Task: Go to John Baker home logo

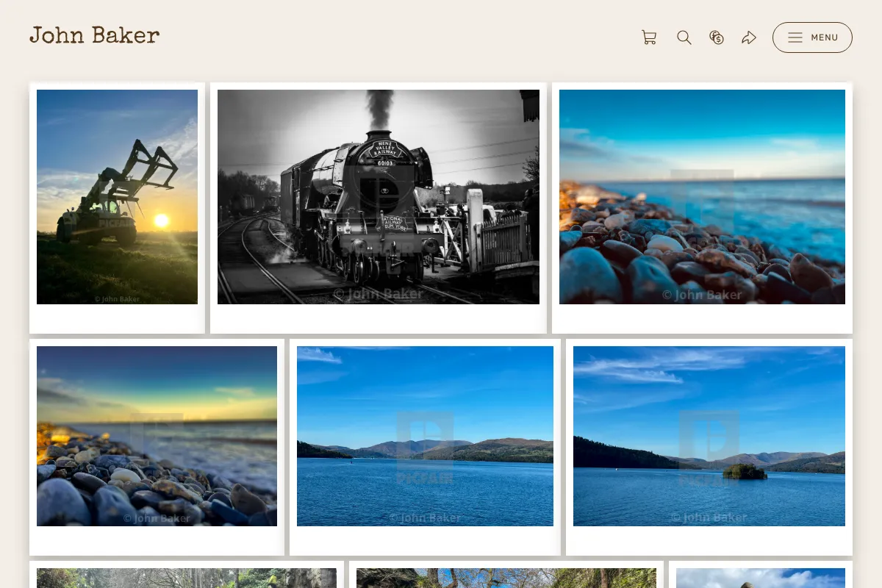Action: [x=94, y=35]
